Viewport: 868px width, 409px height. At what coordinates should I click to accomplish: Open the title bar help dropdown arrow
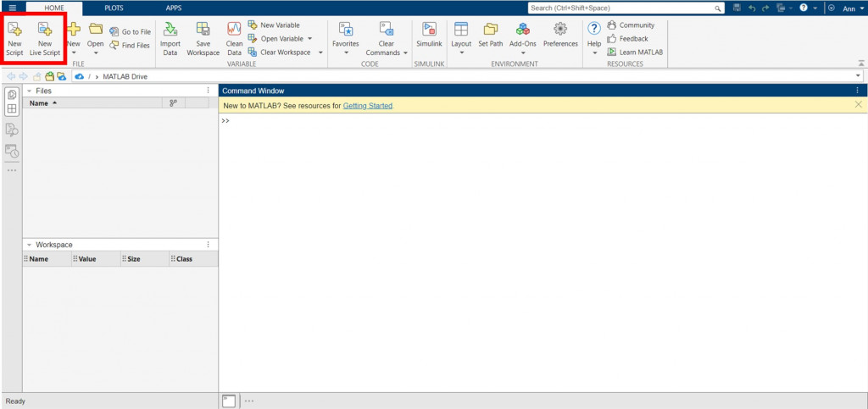pos(815,8)
